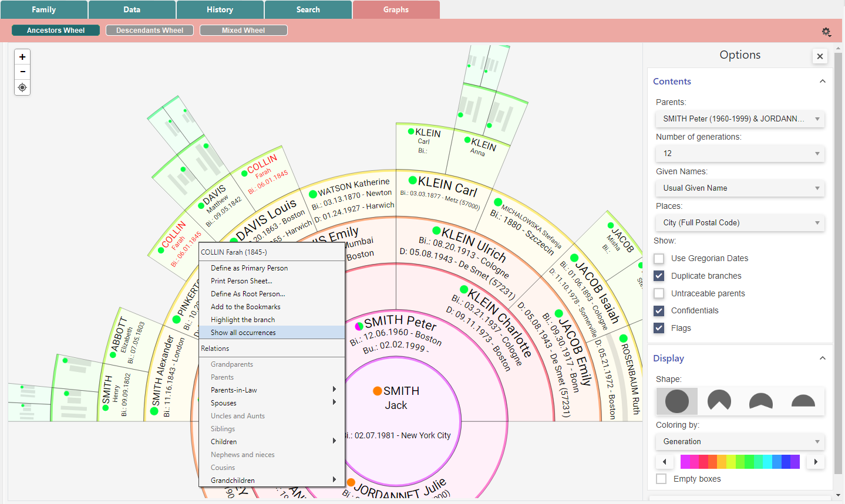The image size is (845, 504).
Task: Switch to the Data tab
Action: [x=132, y=9]
